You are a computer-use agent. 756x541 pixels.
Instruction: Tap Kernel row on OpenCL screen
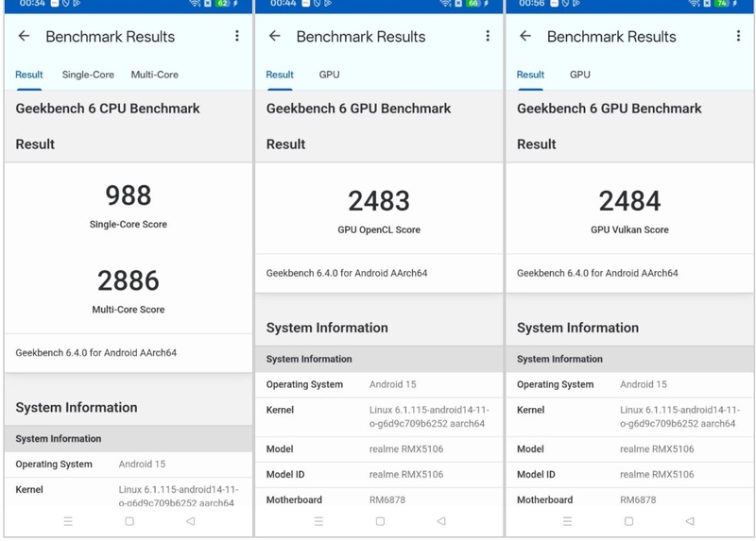tap(379, 416)
